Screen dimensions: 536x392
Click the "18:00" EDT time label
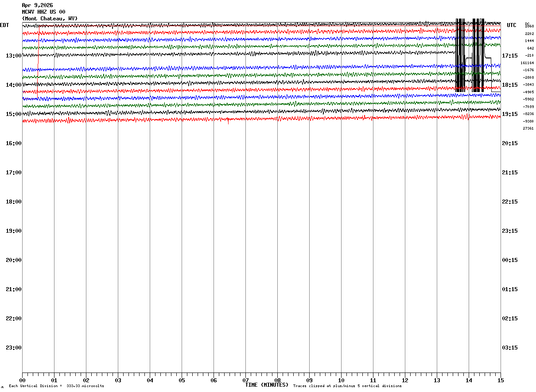(14, 202)
